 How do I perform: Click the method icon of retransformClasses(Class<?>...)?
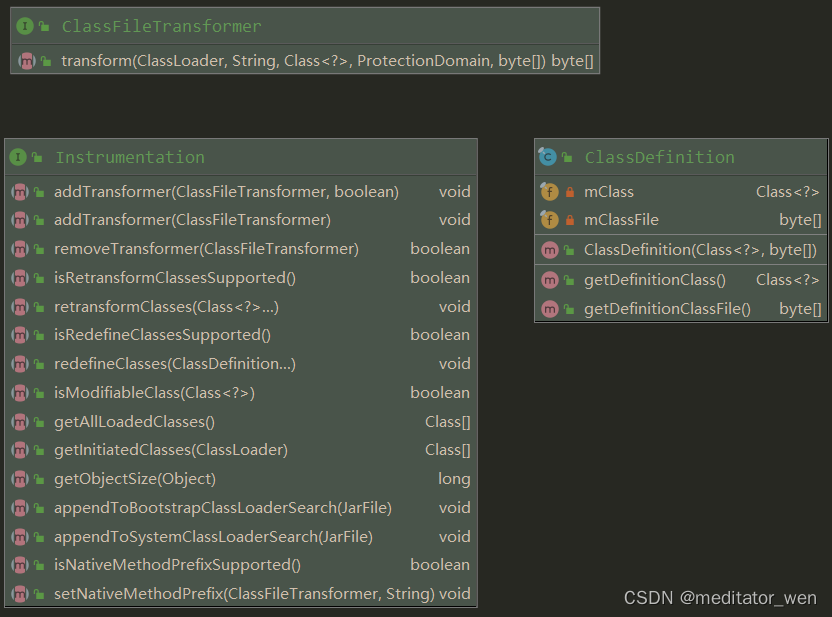(x=20, y=307)
